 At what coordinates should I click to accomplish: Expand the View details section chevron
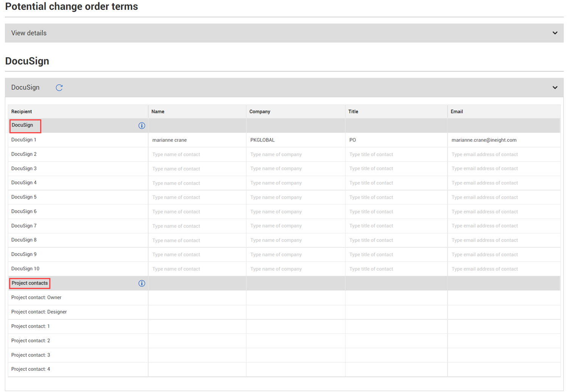(555, 33)
